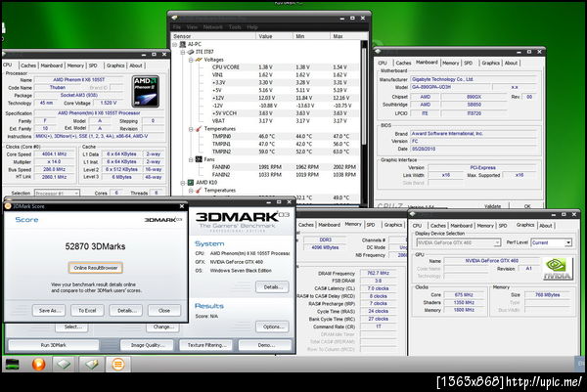Click the Select... button in 3DMark
This screenshot has height=392, width=587.
[x=72, y=327]
